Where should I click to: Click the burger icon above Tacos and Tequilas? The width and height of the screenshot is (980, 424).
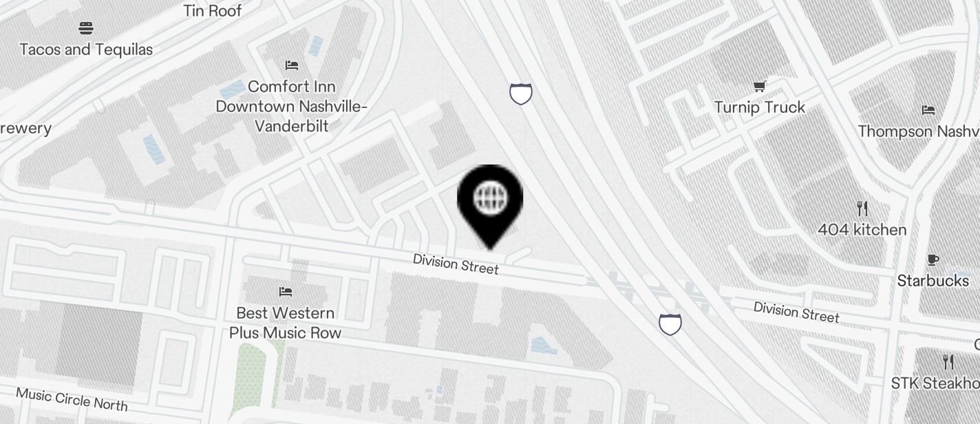point(86,28)
